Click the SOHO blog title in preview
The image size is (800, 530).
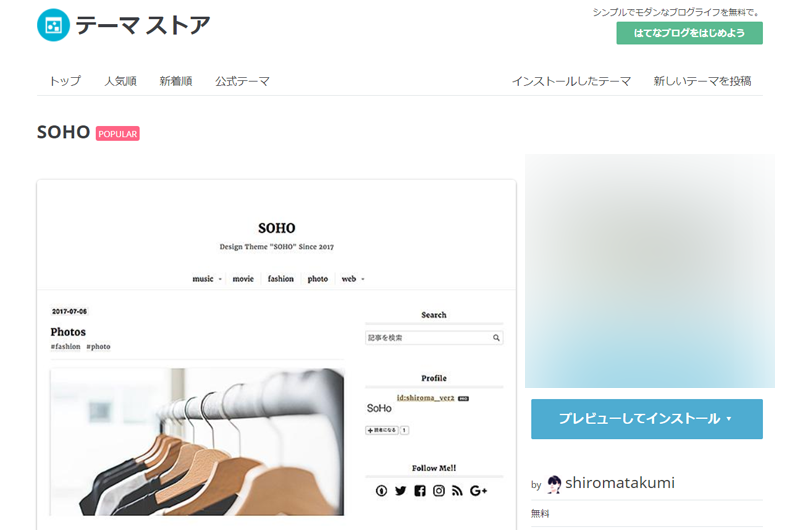(x=277, y=228)
